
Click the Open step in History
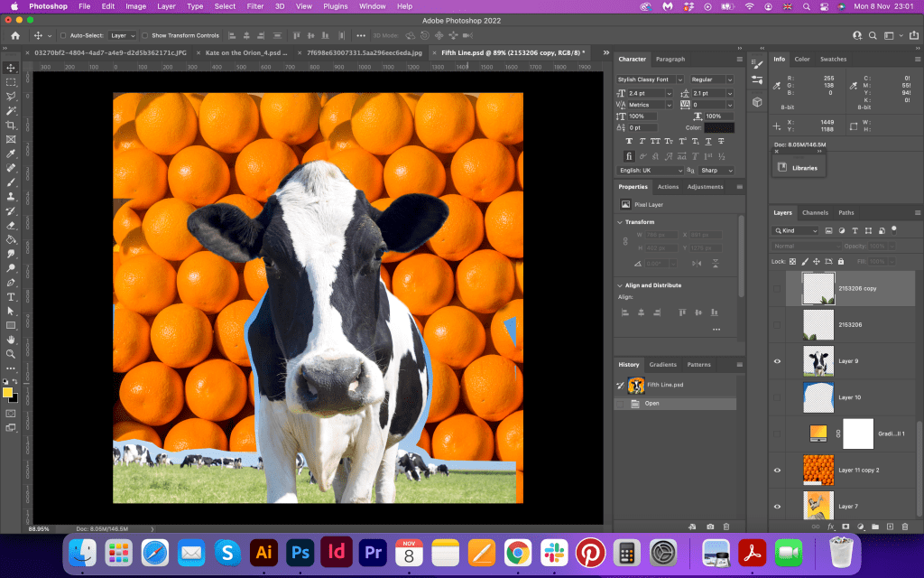(651, 403)
